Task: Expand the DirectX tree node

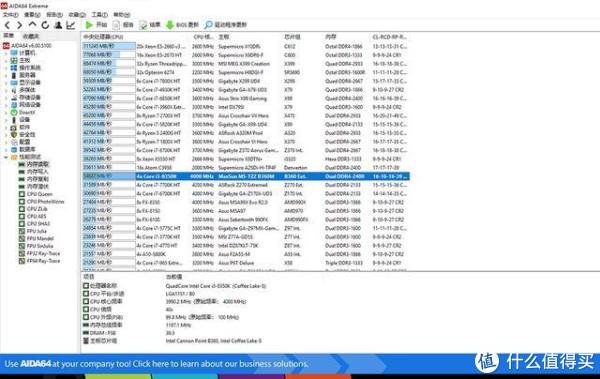Action: [x=6, y=113]
